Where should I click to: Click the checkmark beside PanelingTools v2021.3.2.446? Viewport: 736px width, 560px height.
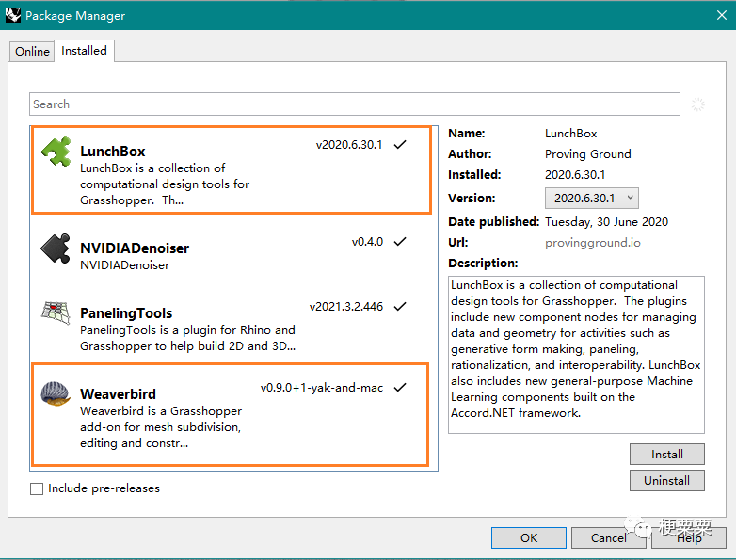pos(400,307)
